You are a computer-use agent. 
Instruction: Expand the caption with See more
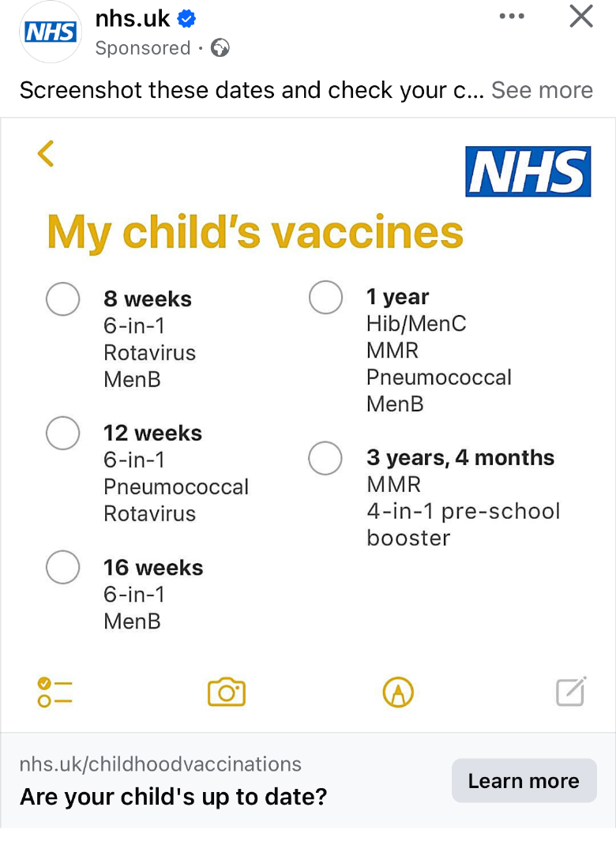coord(542,90)
